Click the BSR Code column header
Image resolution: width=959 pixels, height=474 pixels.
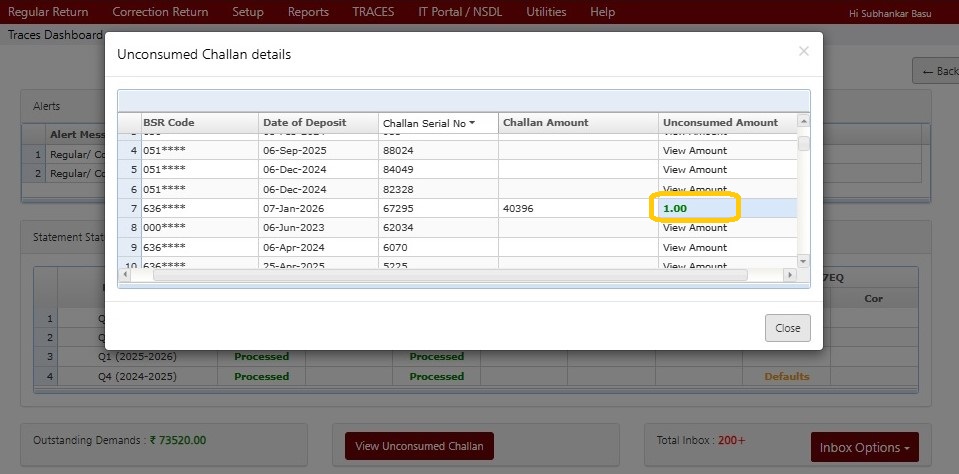click(168, 123)
